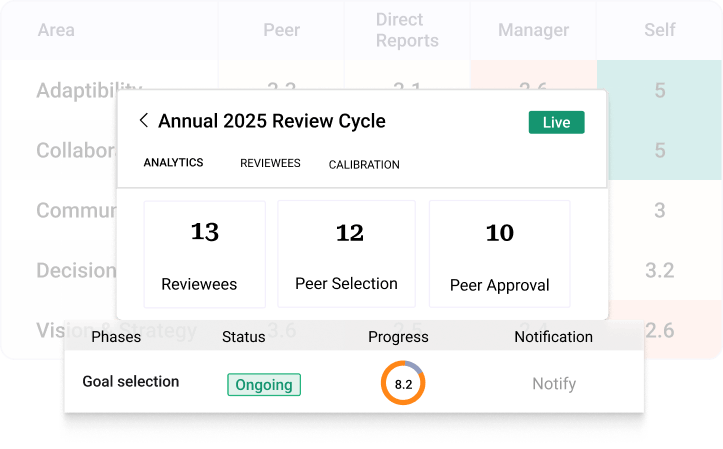Select the 10 Peer Approval card
723x449 pixels.
[x=499, y=254]
